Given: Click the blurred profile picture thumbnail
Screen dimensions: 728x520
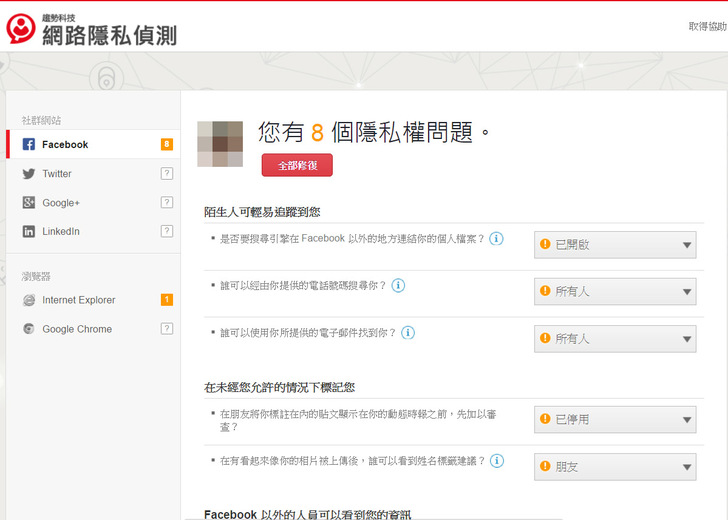Looking at the screenshot, I should click(220, 144).
